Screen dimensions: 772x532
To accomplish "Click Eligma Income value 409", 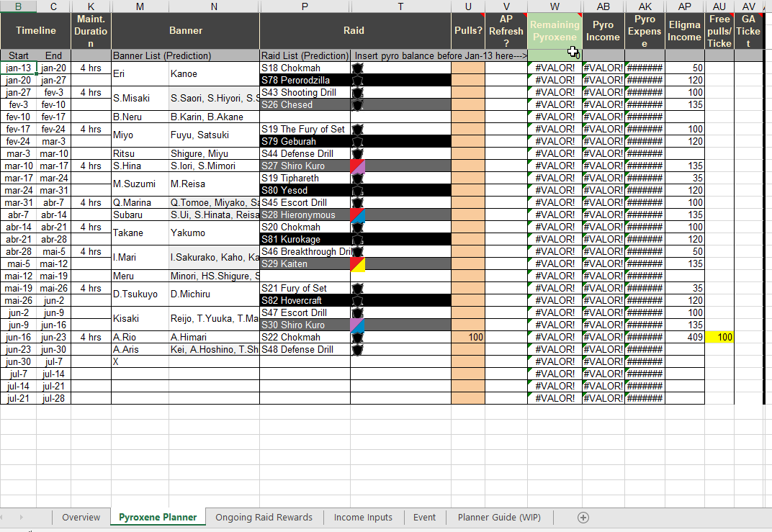I will 684,337.
